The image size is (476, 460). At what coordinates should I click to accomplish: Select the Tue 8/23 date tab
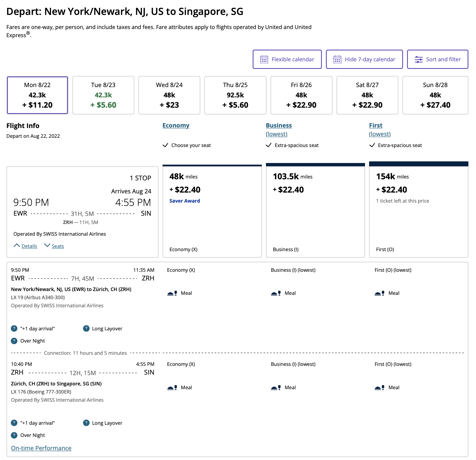point(103,95)
